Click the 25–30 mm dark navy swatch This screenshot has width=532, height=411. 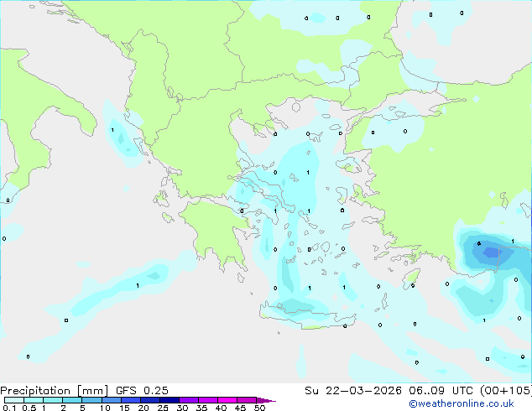point(170,400)
